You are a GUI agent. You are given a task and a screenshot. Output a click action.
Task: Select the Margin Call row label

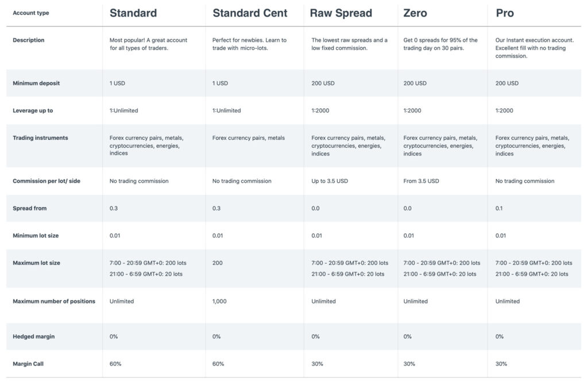click(28, 364)
